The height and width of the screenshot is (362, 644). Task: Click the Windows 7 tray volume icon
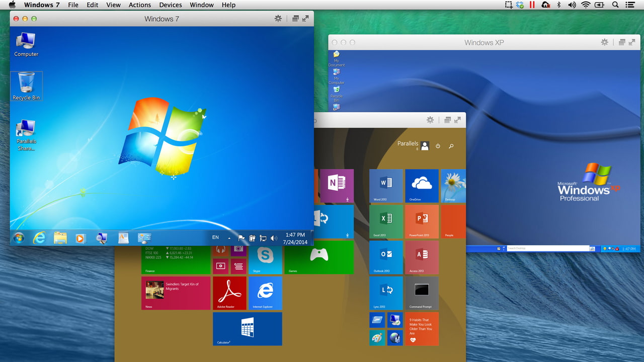274,238
